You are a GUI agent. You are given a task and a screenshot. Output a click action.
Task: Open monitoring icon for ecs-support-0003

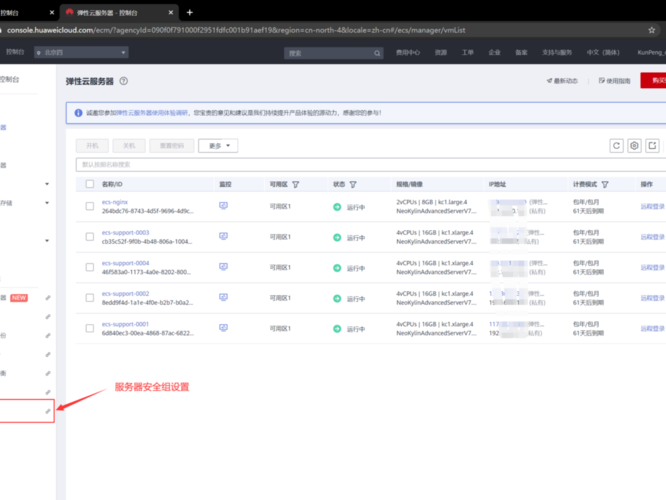point(223,236)
